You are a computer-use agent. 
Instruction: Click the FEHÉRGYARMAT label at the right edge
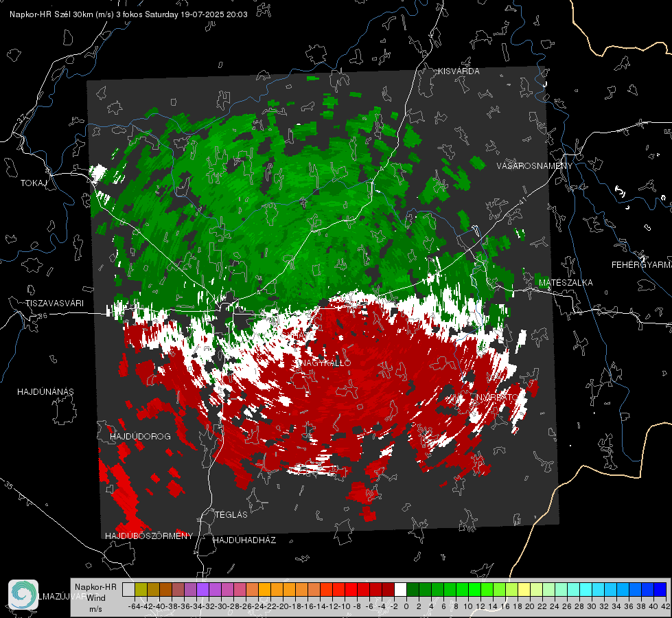pyautogui.click(x=642, y=265)
